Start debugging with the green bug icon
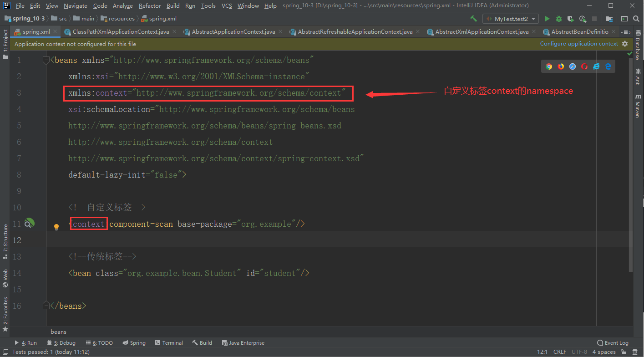The height and width of the screenshot is (357, 644). (559, 19)
